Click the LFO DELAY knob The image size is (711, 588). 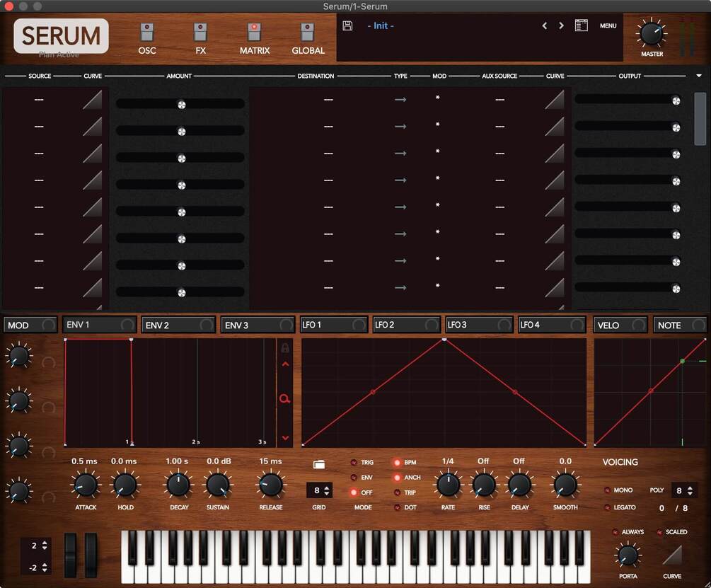coord(520,485)
